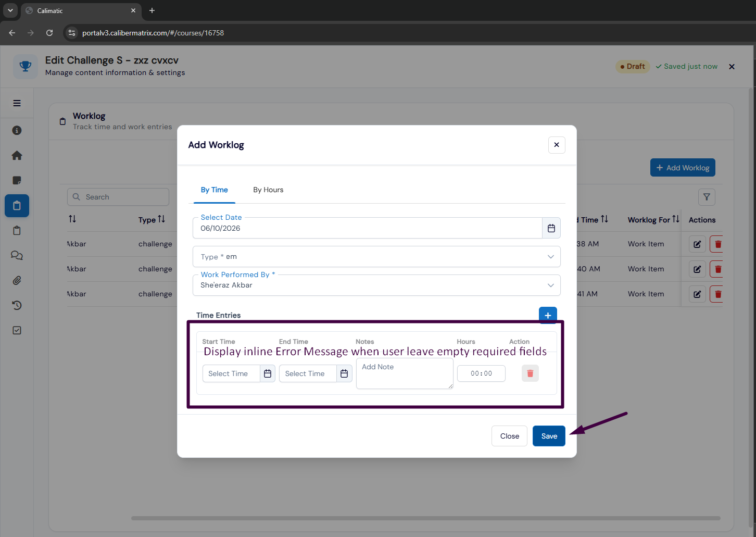Open the checklist icon in sidebar

(17, 330)
